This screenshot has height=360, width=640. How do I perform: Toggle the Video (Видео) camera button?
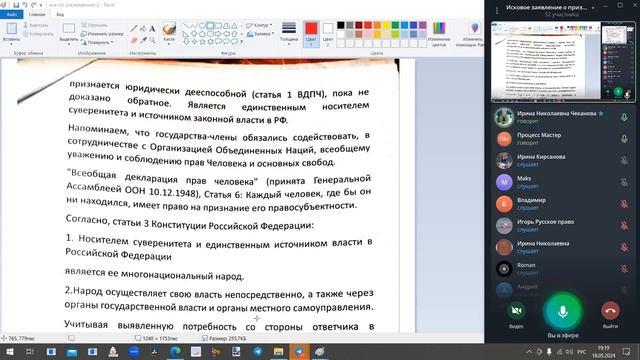(516, 311)
